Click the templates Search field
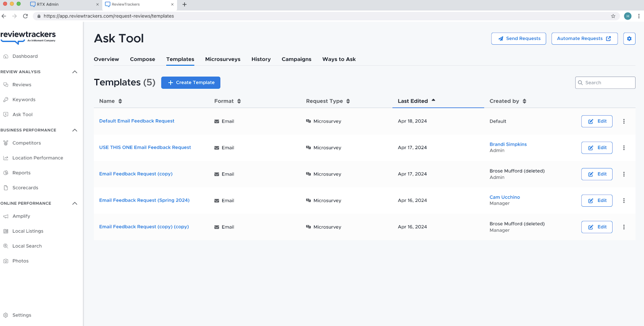 click(605, 83)
